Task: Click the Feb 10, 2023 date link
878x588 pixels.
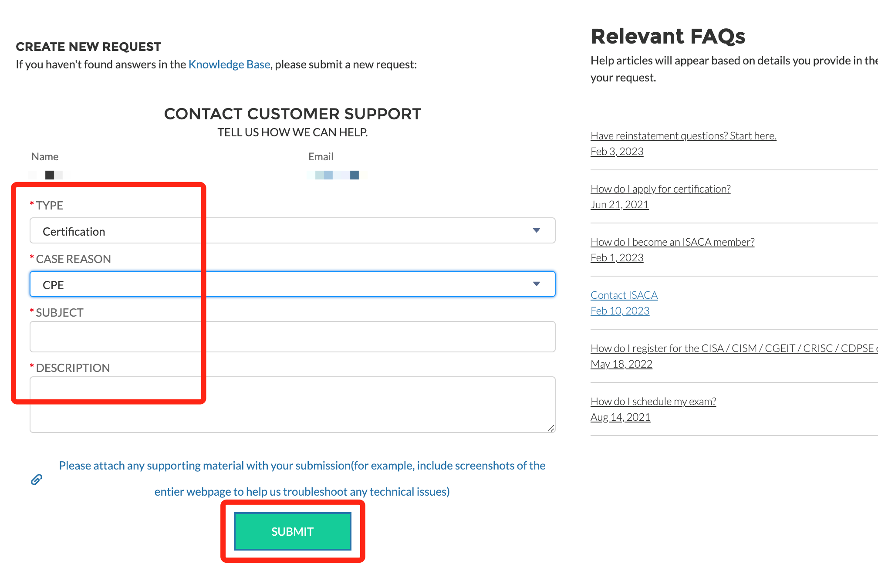Action: (620, 311)
